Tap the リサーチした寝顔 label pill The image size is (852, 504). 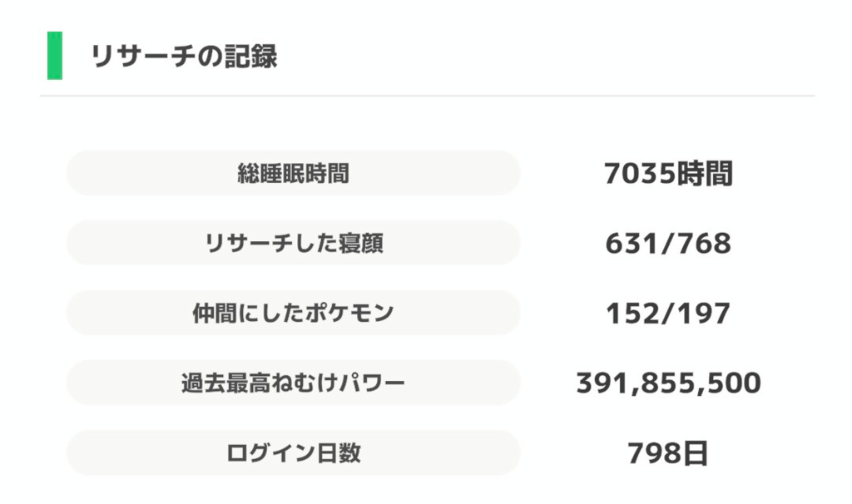(293, 243)
